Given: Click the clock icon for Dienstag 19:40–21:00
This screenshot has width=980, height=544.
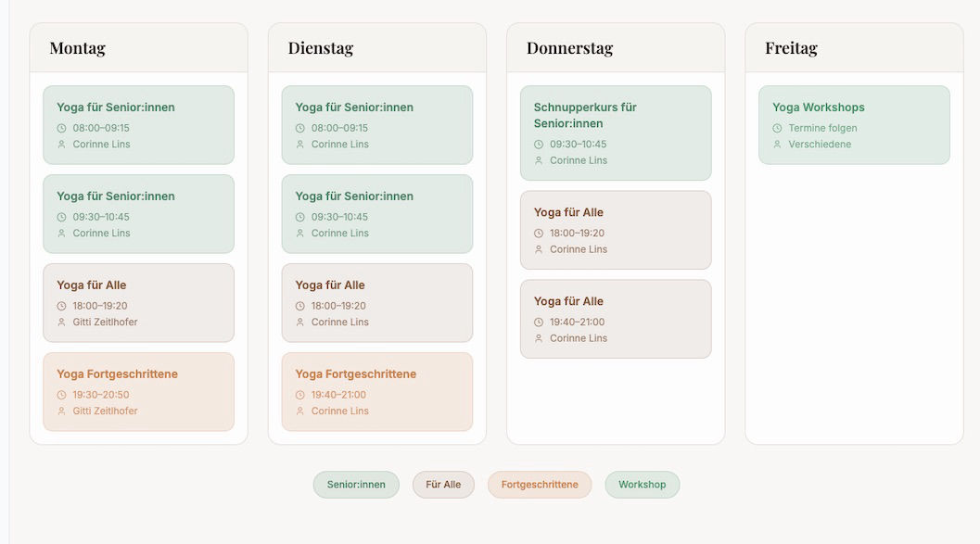Looking at the screenshot, I should pos(300,395).
